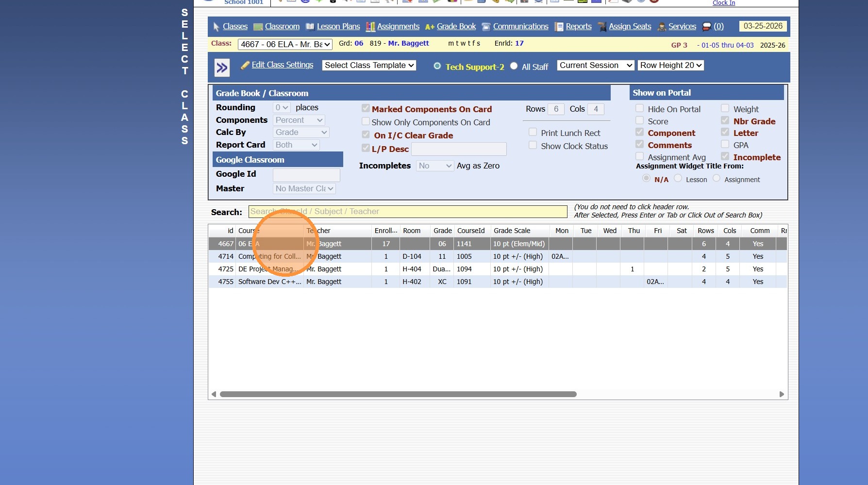
Task: Click the double-arrow expand button
Action: click(x=222, y=67)
